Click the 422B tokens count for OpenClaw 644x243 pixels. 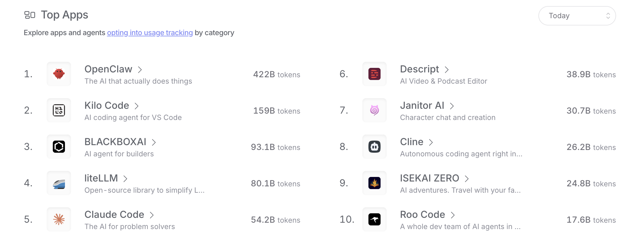pyautogui.click(x=276, y=75)
